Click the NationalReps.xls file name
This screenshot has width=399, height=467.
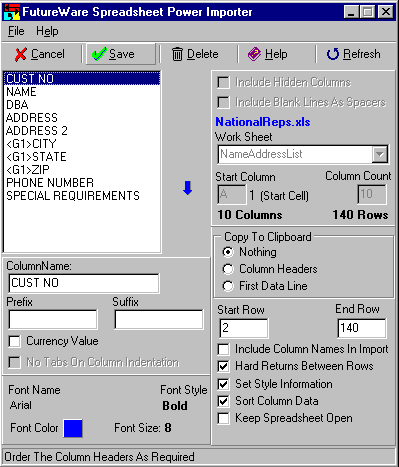click(263, 122)
